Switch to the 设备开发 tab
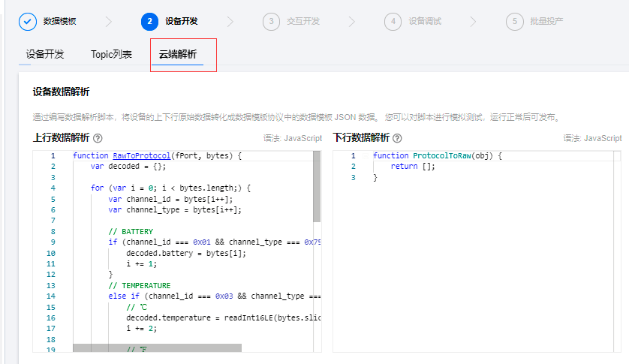 pos(45,55)
